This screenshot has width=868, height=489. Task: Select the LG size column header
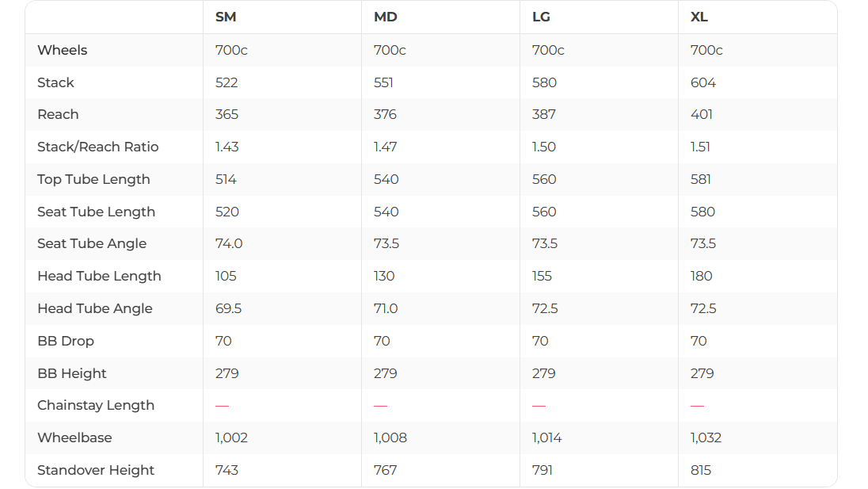[x=542, y=17]
